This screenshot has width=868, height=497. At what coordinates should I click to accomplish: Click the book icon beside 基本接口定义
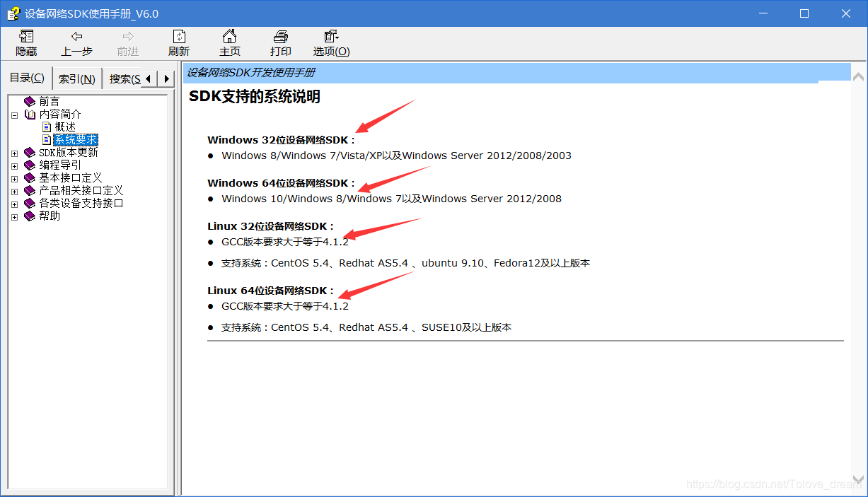(x=30, y=177)
